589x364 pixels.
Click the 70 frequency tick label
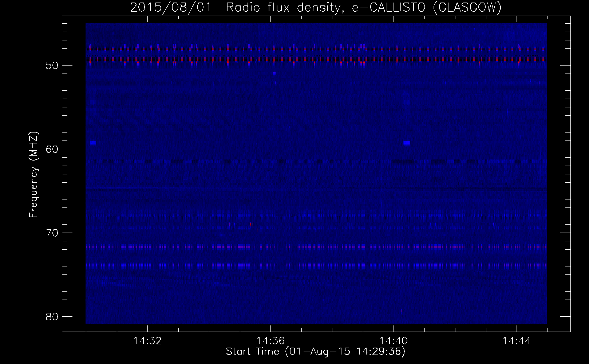click(52, 233)
